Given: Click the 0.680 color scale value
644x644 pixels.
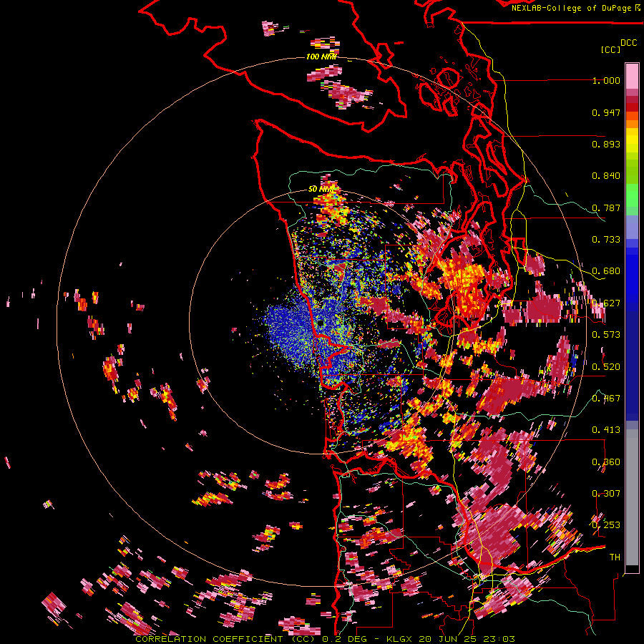Looking at the screenshot, I should pyautogui.click(x=606, y=271).
